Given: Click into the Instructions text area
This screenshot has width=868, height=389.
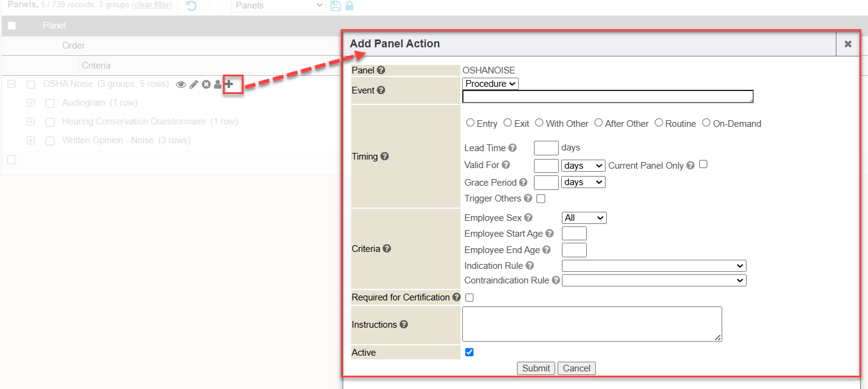Looking at the screenshot, I should click(592, 324).
